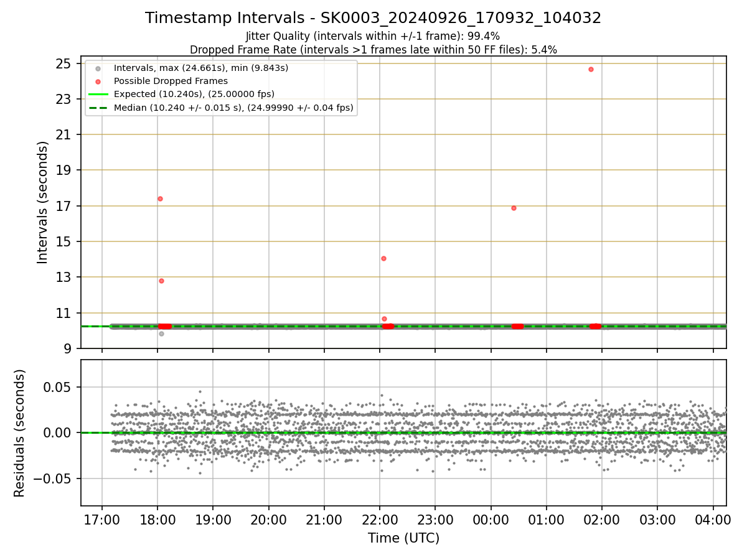Click the red baseline cluster near 00:30

click(x=518, y=326)
